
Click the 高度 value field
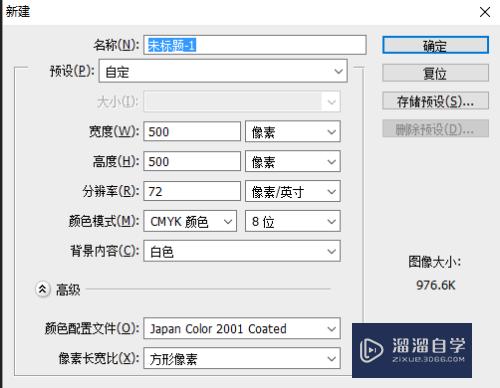192,161
